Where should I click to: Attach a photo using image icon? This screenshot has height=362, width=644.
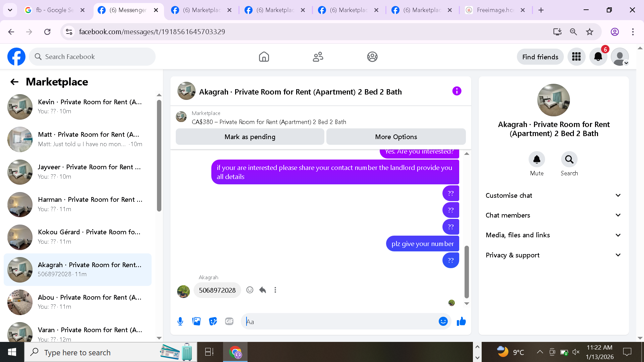tap(197, 321)
